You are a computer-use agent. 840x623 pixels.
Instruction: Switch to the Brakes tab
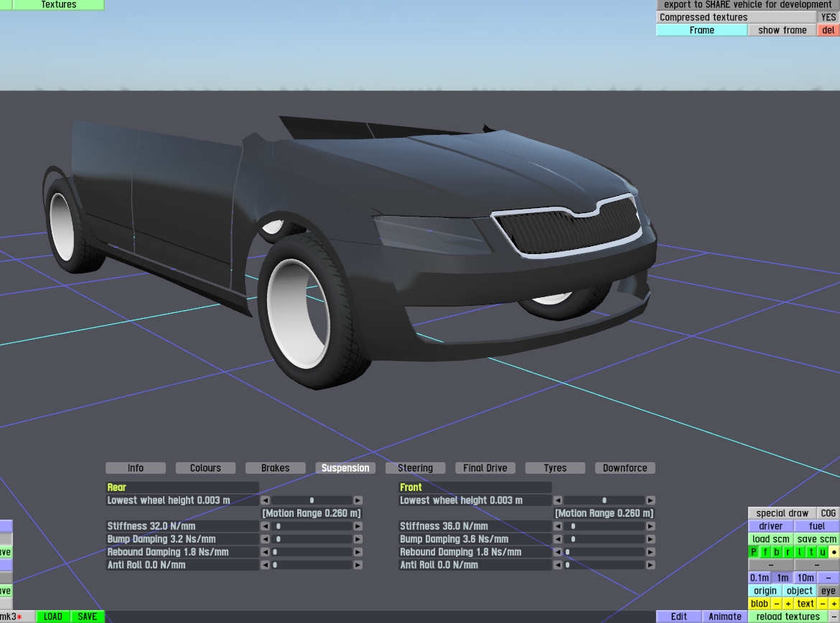point(276,468)
